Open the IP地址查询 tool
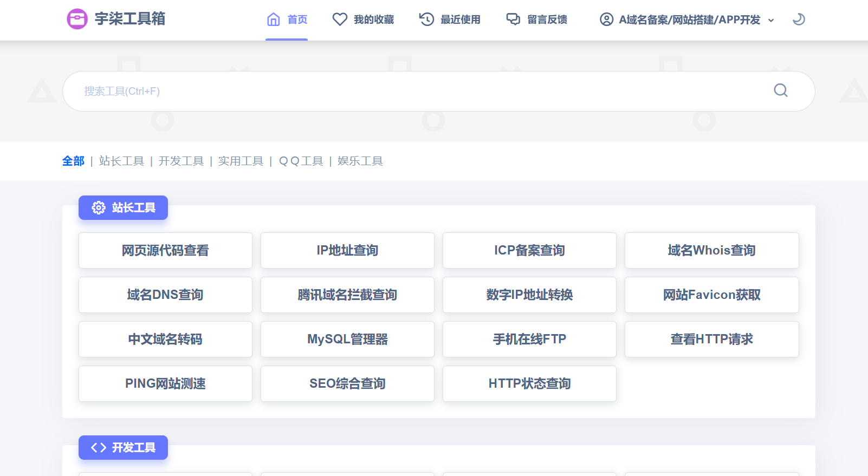 [x=347, y=250]
